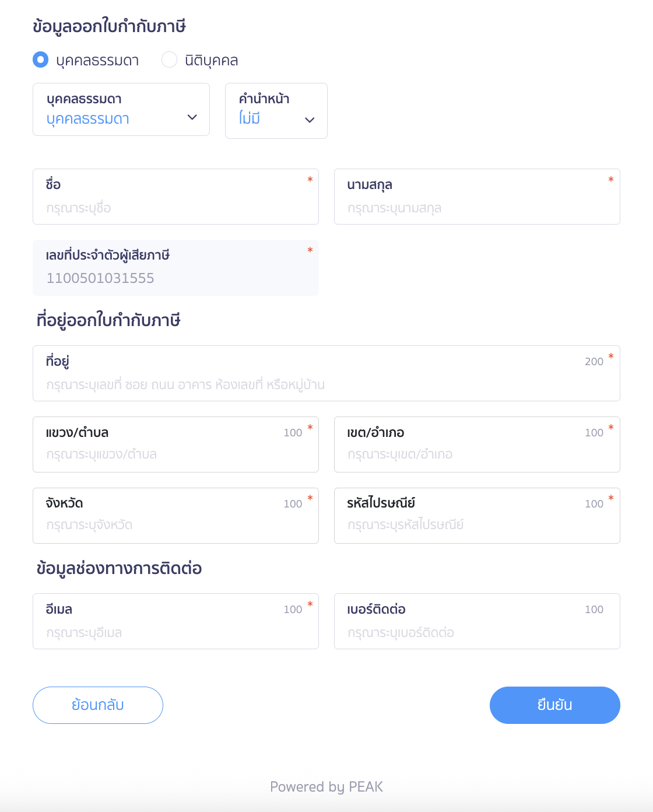
Task: Click the tax ID number field
Action: point(175,278)
